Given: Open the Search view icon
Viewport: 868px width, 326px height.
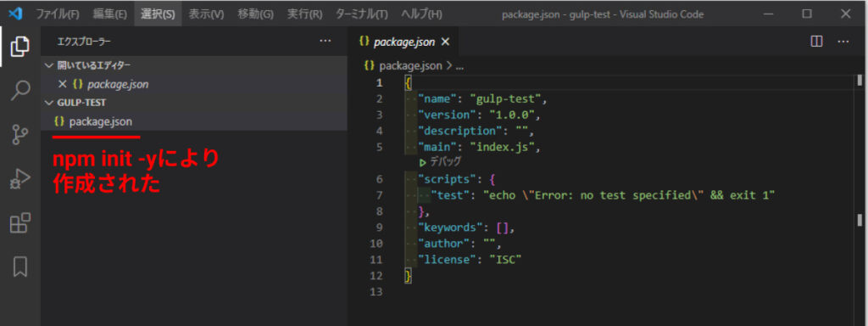Looking at the screenshot, I should [20, 90].
